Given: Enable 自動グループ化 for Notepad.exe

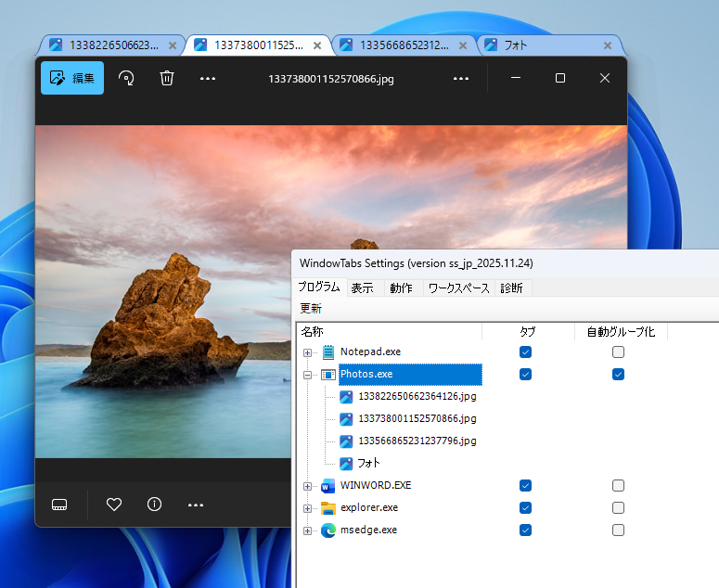Looking at the screenshot, I should (618, 352).
